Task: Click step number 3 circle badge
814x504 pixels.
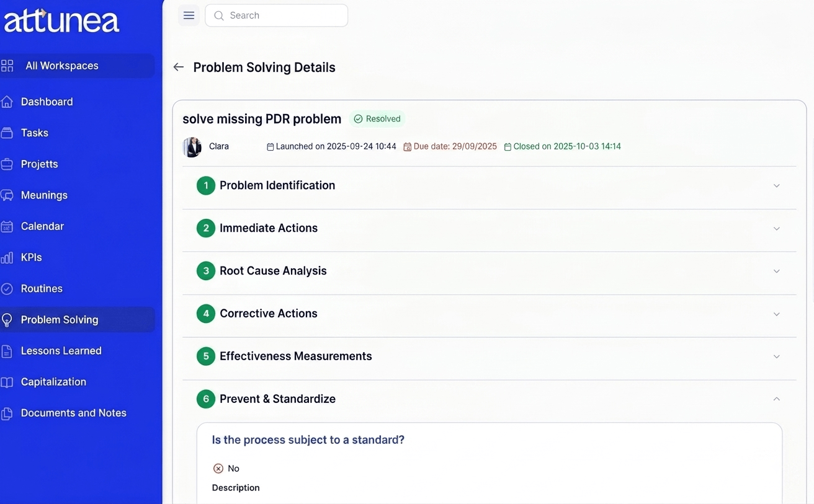Action: point(206,271)
